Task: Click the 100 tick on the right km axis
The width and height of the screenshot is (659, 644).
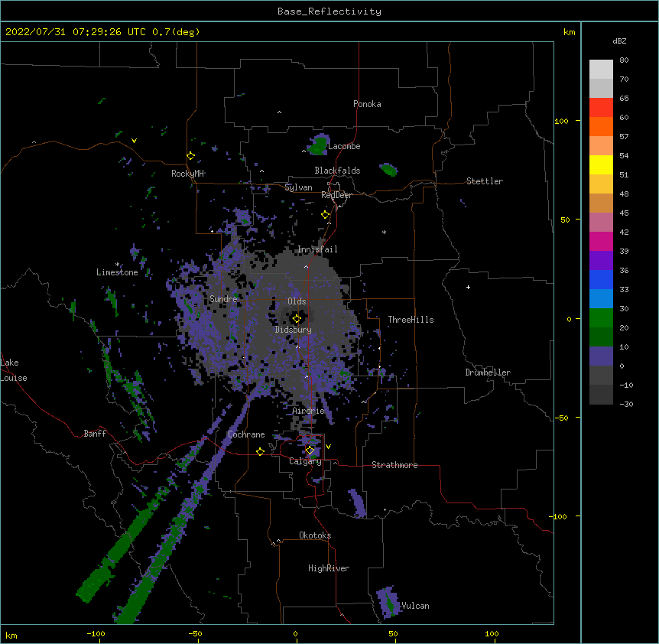Action: click(561, 121)
